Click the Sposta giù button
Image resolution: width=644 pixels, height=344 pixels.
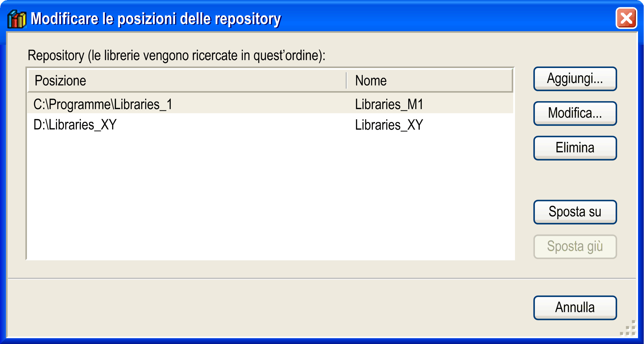pos(575,246)
